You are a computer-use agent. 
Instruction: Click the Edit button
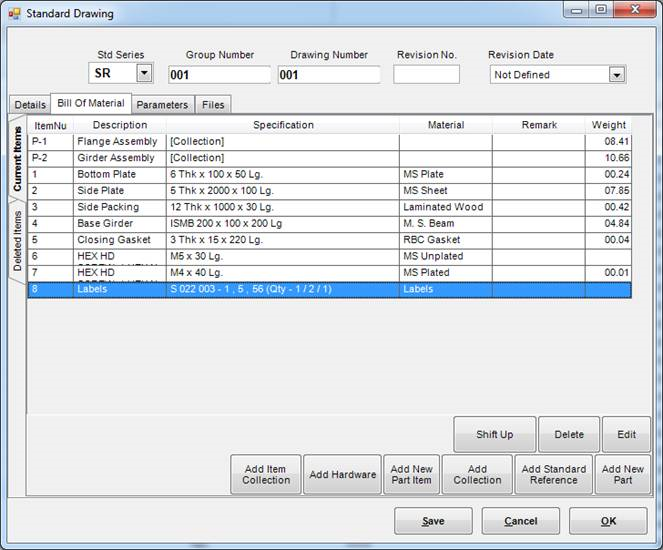coord(626,435)
